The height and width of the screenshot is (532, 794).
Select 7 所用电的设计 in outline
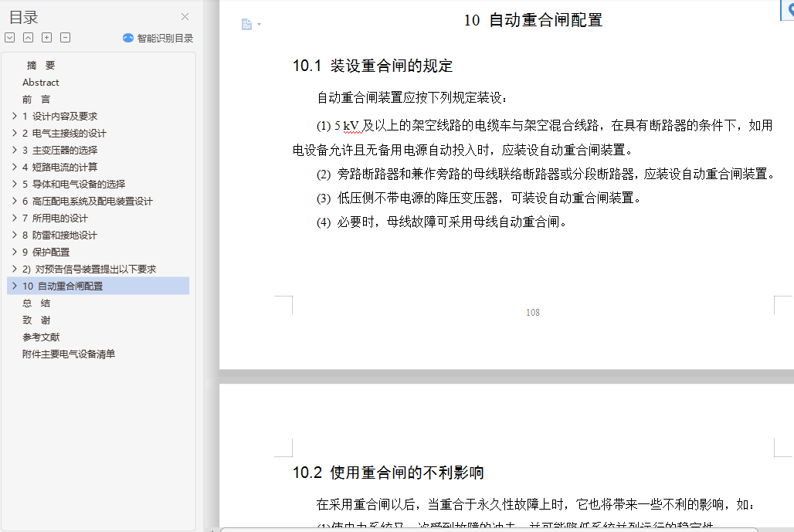[x=55, y=219]
